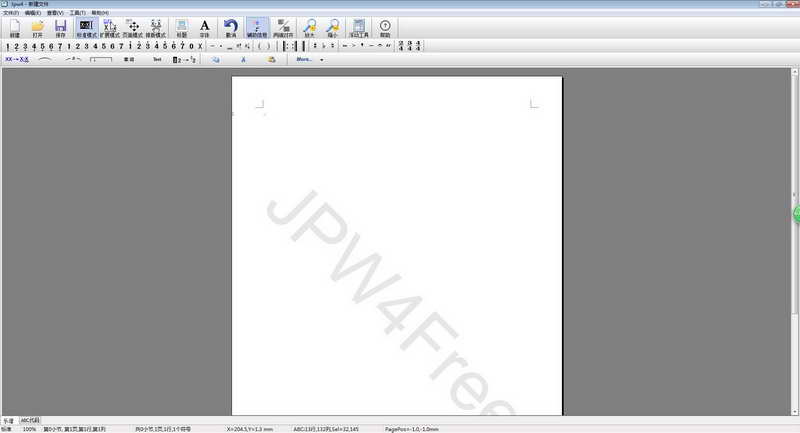The height and width of the screenshot is (433, 800).
Task: Click the 100% zoom value in status bar
Action: [x=30, y=429]
